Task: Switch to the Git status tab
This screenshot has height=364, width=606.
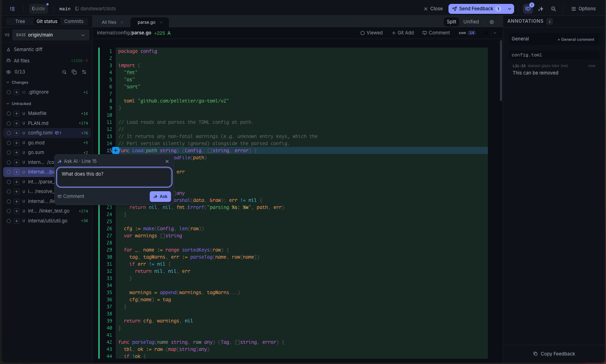Action: click(47, 22)
